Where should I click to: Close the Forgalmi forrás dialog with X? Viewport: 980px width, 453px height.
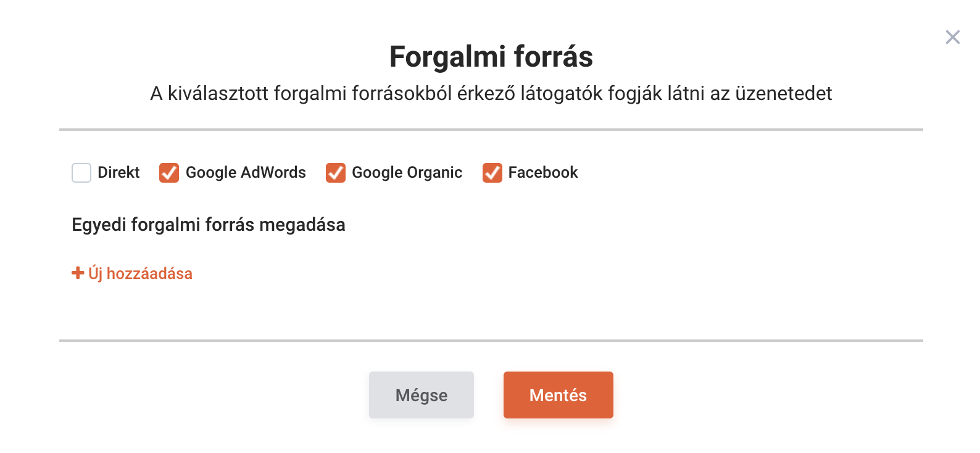click(952, 38)
